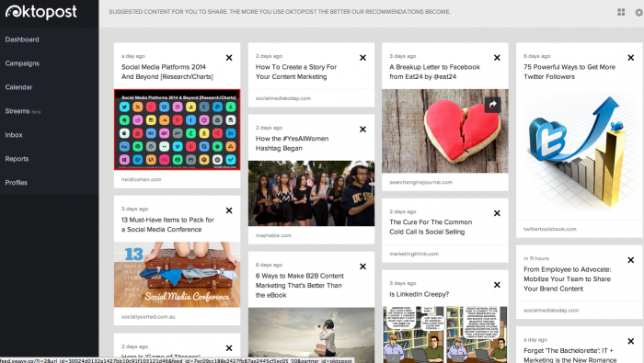Viewport: 644px width, 363px height.
Task: Open The Cure For The Common Cold Call
Action: point(431,227)
